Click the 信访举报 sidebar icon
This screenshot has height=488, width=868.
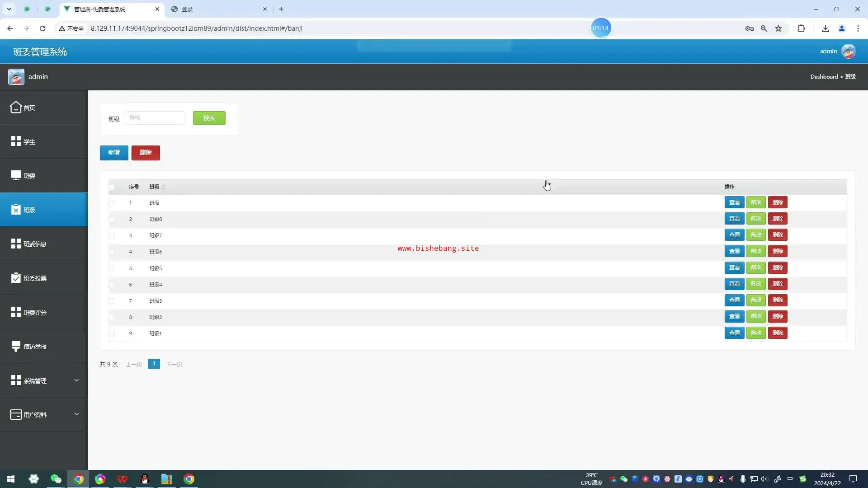(16, 347)
